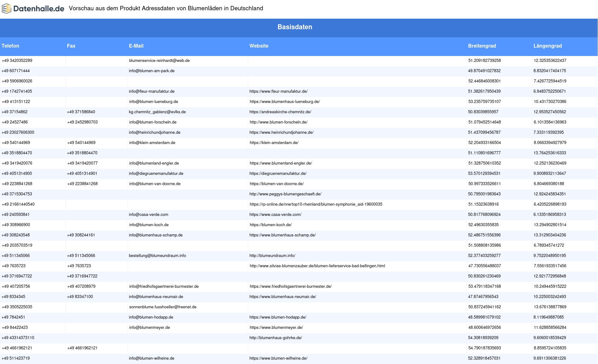This screenshot has width=598, height=364.
Task: Click fax number +49 3716947722
Action: click(82, 276)
